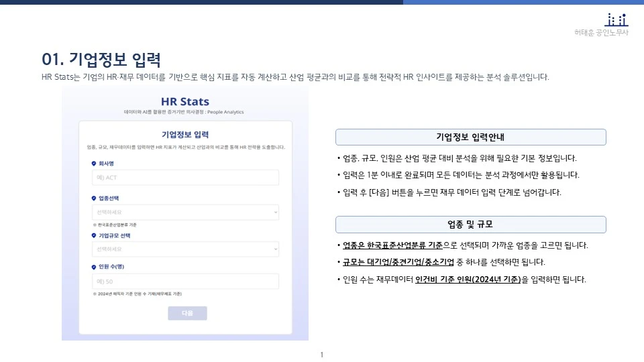Click bullet about 입력은 1분 이내로 완료
The image size is (644, 362).
tap(458, 175)
